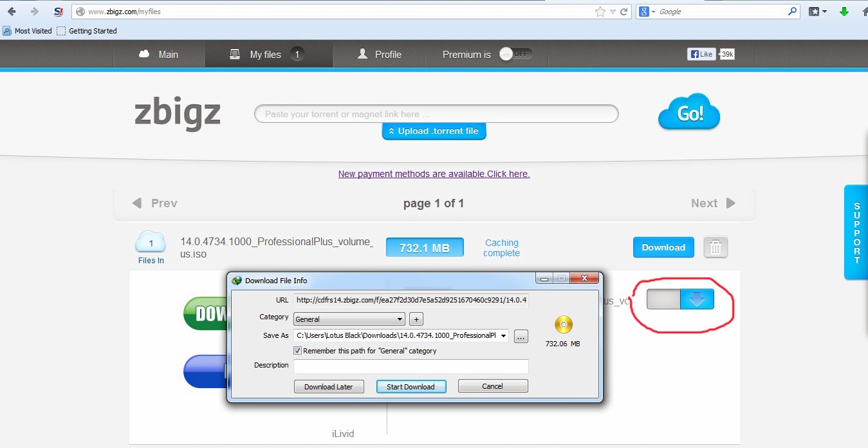This screenshot has height=448, width=868.
Task: Toggle the Premium OFF switch
Action: [516, 54]
